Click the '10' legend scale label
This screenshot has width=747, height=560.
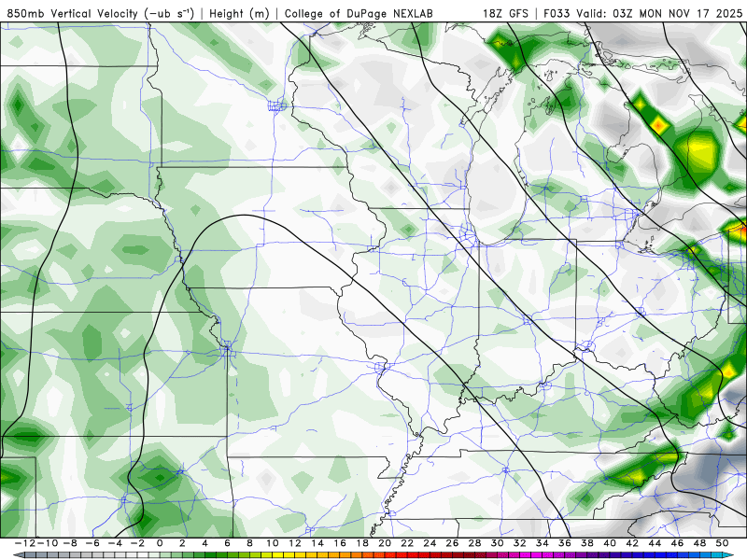272,543
